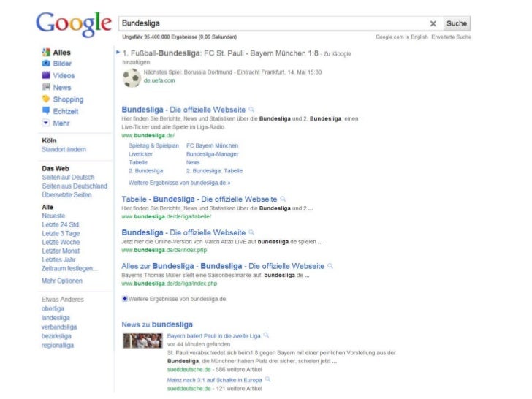
Task: Select Neueste time filter
Action: pyautogui.click(x=53, y=216)
